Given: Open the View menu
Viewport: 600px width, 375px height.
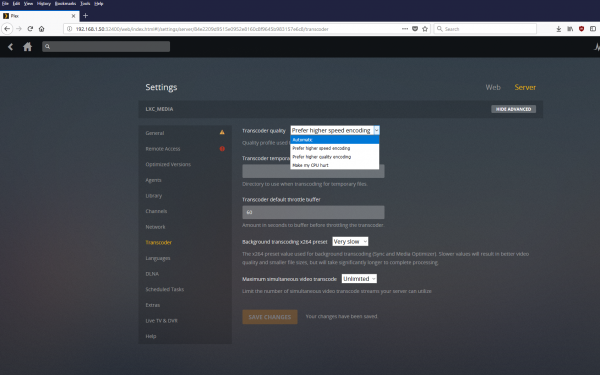Looking at the screenshot, I should point(28,3).
